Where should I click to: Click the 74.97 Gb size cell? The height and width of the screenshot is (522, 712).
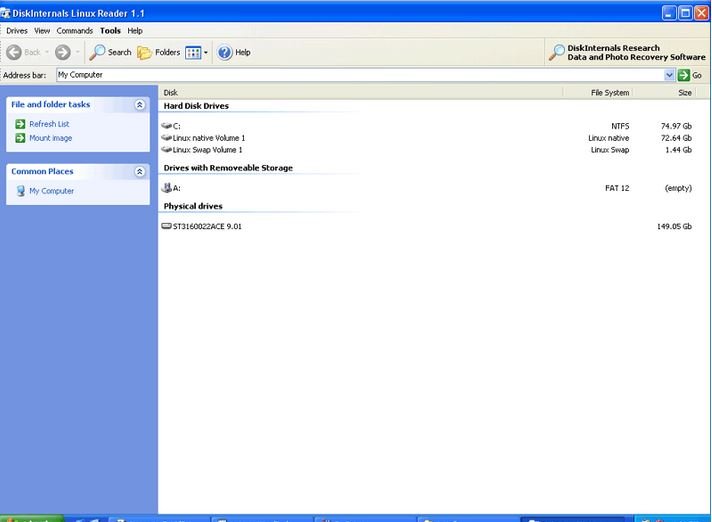pyautogui.click(x=676, y=126)
